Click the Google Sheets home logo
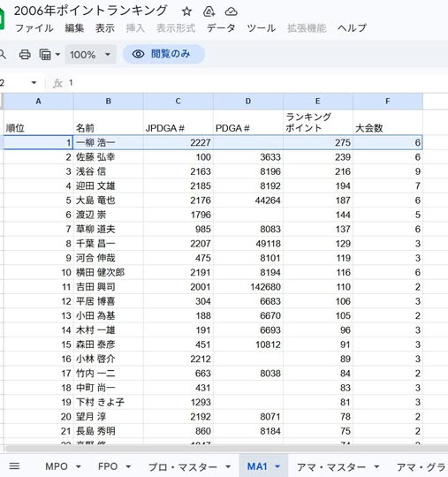The image size is (448, 477). point(2,19)
